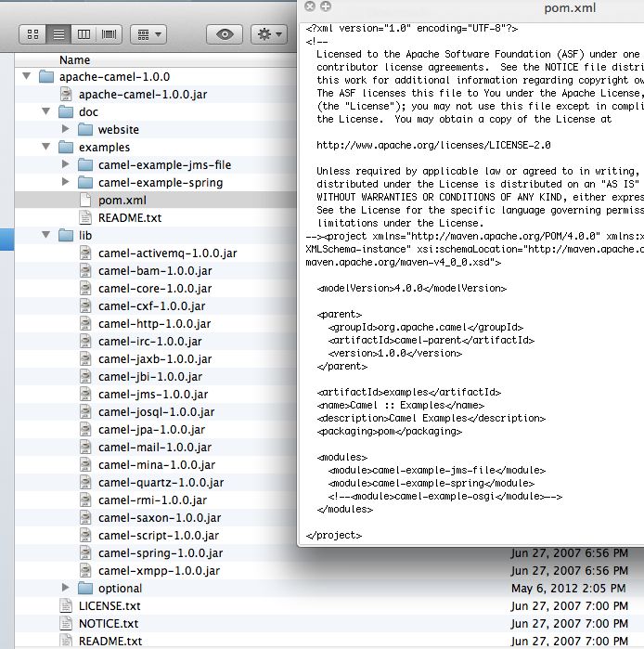
Task: Click the LICENSE.txt file icon
Action: pyautogui.click(x=66, y=606)
